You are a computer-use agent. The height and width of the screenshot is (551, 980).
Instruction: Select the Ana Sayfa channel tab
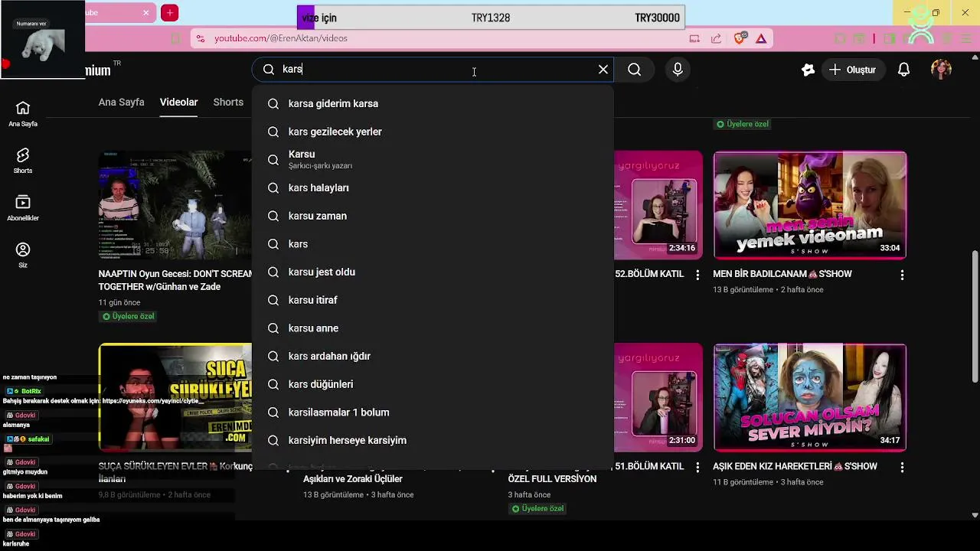pos(121,102)
